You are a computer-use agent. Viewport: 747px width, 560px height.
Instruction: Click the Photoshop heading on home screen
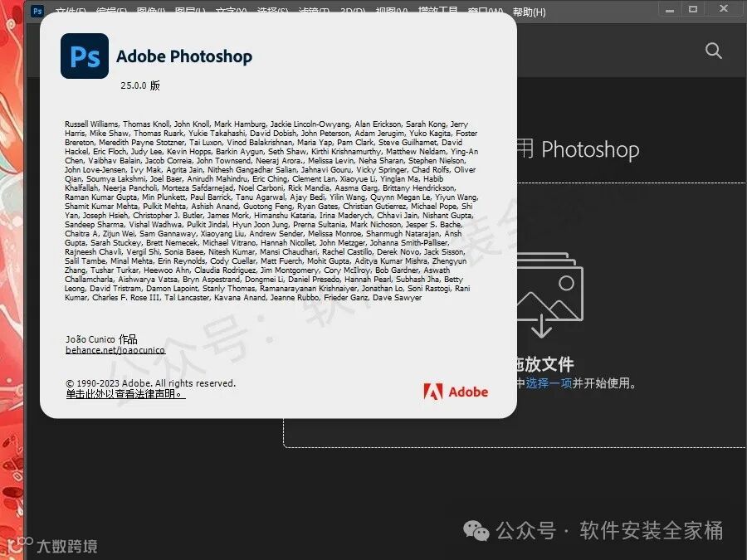point(590,150)
